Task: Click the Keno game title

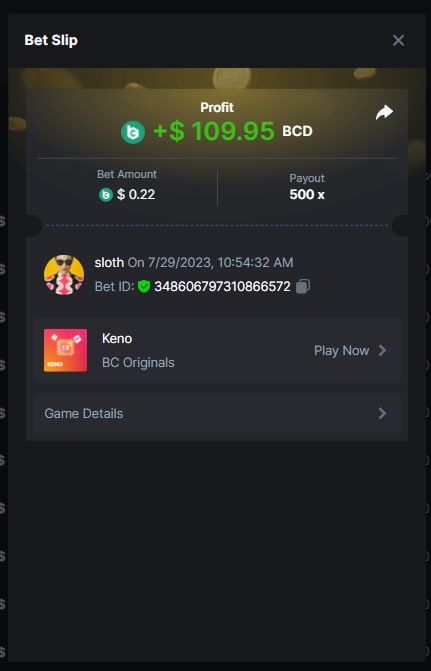Action: click(117, 338)
